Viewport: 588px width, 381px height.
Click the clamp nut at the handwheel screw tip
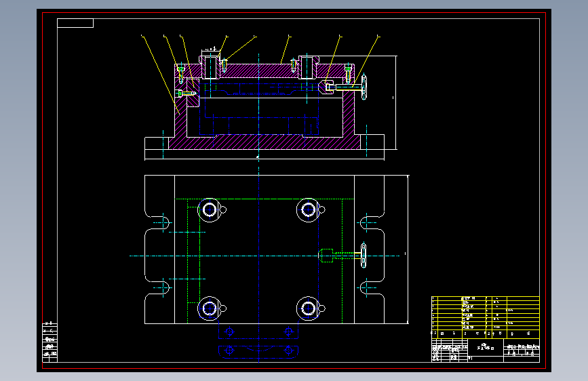pos(324,87)
